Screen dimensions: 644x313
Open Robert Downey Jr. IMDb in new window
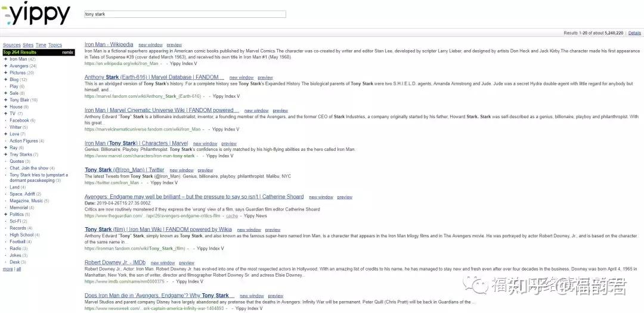[x=163, y=263]
